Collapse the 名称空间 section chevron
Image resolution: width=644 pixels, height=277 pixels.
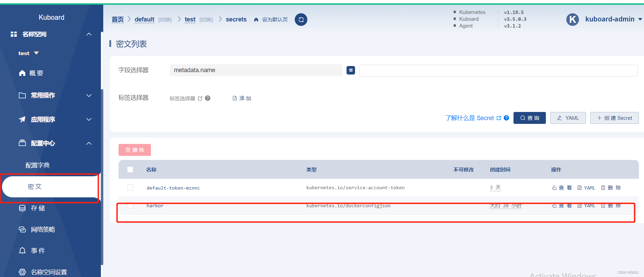click(x=89, y=34)
